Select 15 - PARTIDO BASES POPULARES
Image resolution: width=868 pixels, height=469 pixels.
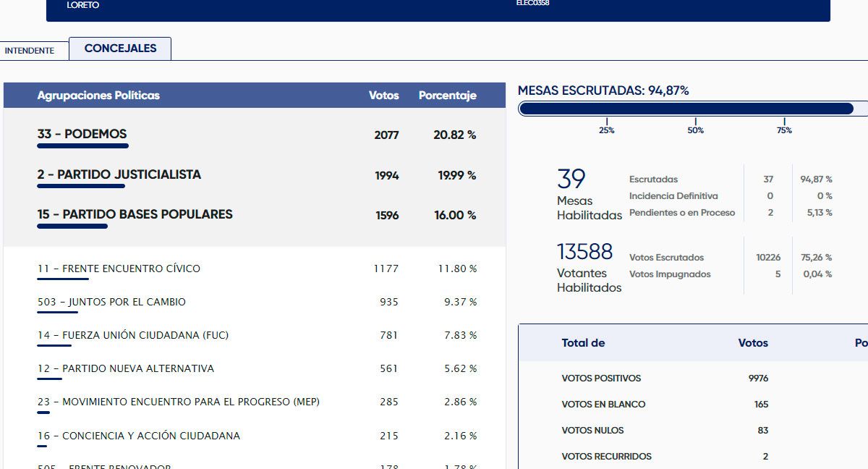(x=135, y=214)
